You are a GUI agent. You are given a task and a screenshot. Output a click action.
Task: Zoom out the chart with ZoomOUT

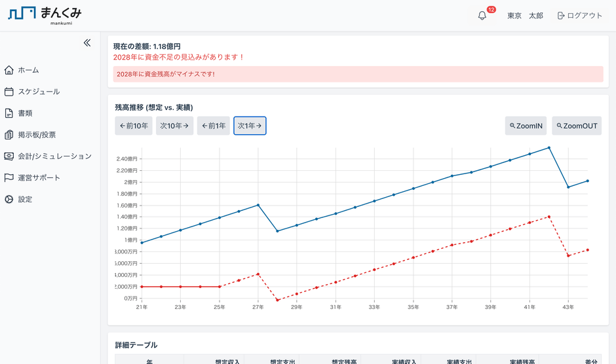pos(576,126)
